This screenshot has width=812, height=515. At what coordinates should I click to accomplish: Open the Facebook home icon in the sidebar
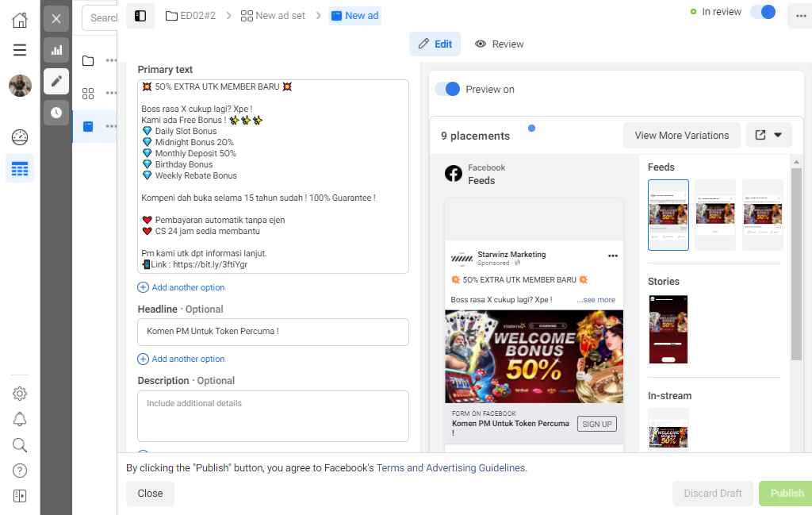20,20
